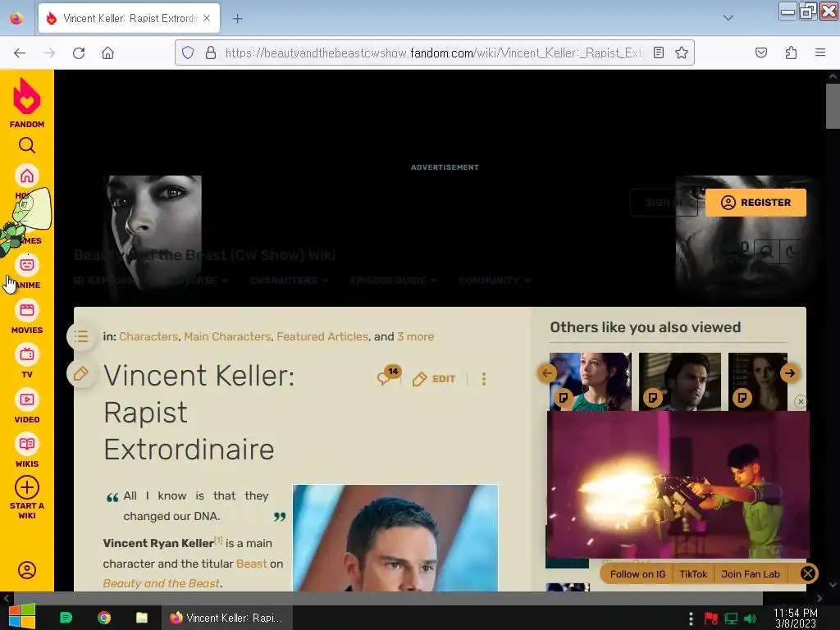Show next recommended articles
The height and width of the screenshot is (630, 840).
click(x=790, y=373)
